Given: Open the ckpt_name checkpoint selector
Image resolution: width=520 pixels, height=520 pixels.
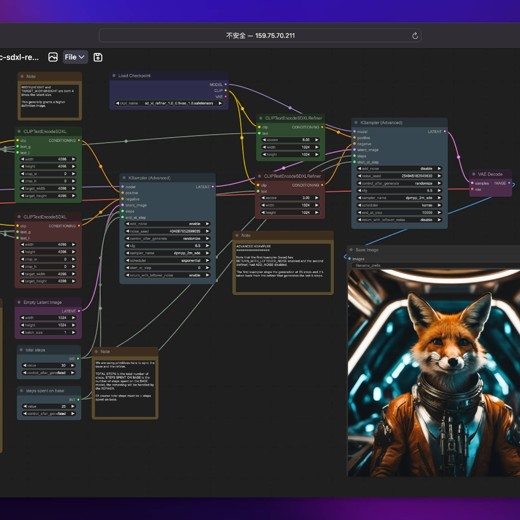Looking at the screenshot, I should tap(169, 103).
